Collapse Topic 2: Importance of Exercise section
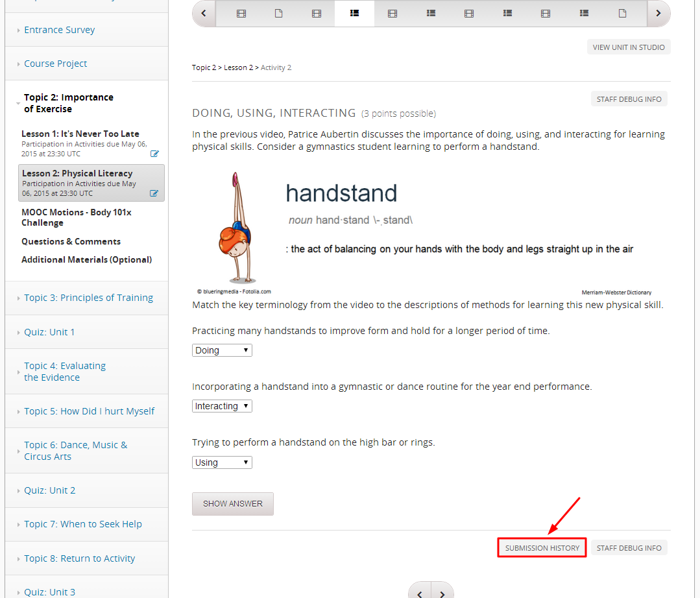Image resolution: width=700 pixels, height=598 pixels. point(68,103)
